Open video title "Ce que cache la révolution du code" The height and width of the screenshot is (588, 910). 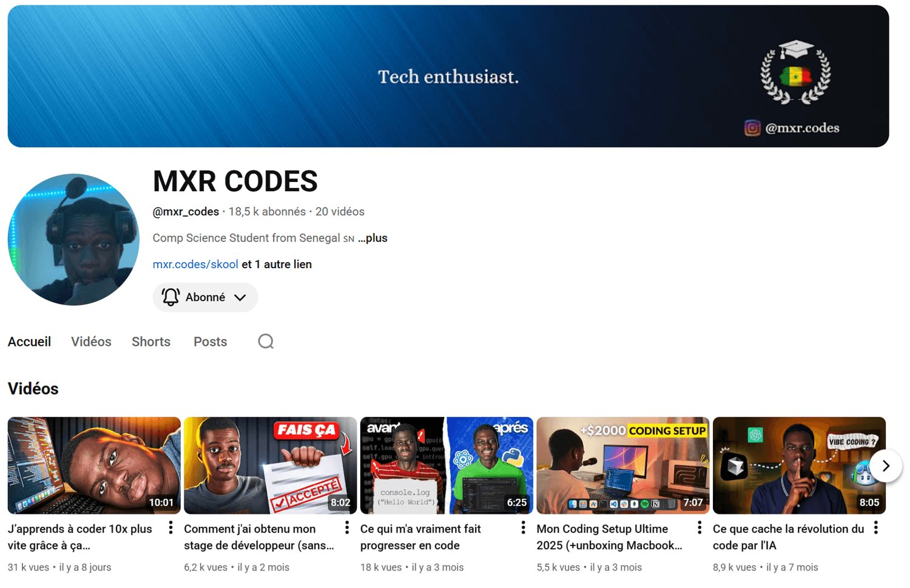788,537
